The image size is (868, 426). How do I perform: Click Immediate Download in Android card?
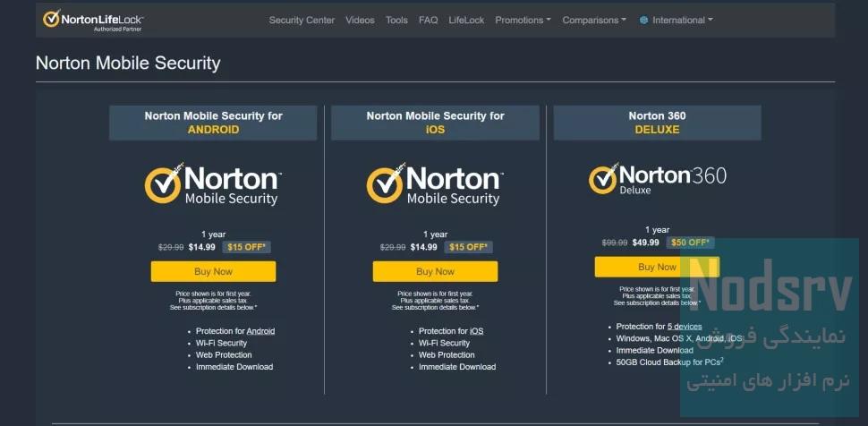(x=234, y=367)
